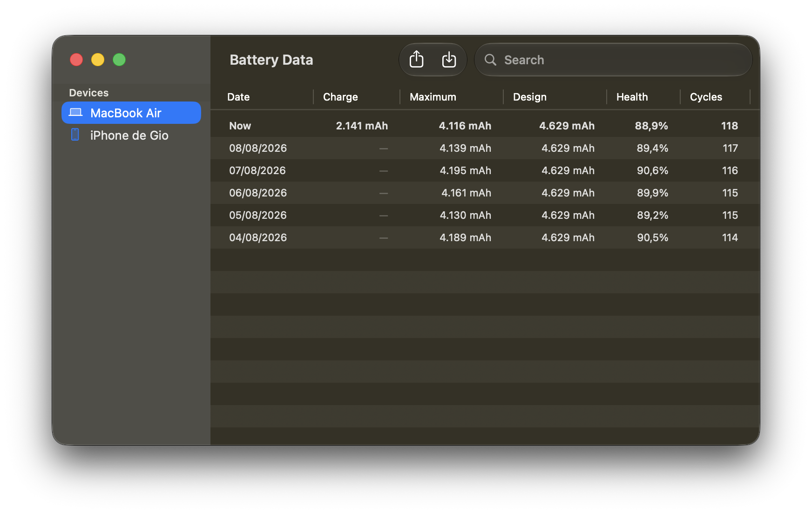Click the 118 cycles value
This screenshot has height=514, width=812.
pyautogui.click(x=729, y=126)
